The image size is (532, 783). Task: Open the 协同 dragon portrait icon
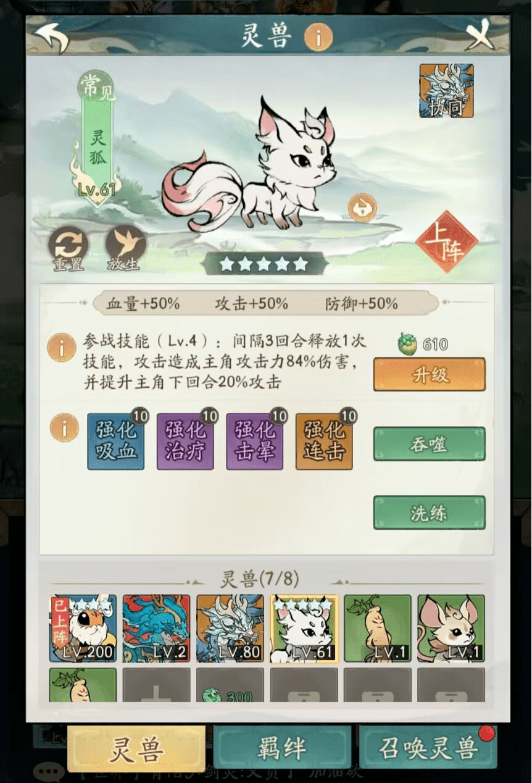tap(446, 91)
